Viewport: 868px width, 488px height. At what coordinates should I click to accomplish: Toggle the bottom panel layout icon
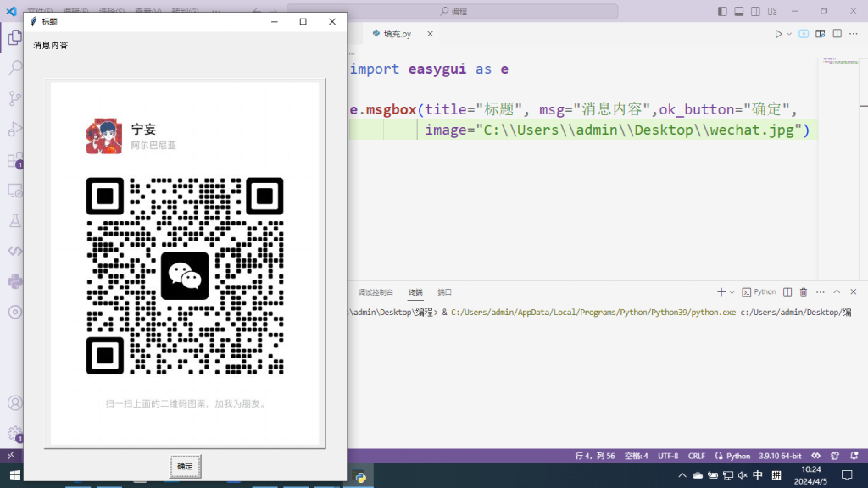tap(739, 12)
